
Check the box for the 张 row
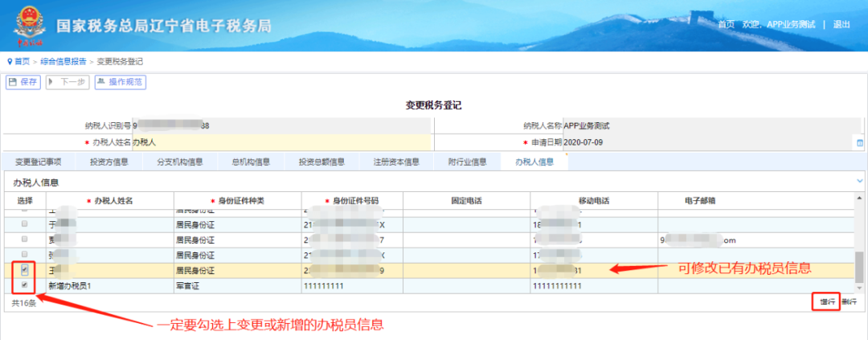24,255
